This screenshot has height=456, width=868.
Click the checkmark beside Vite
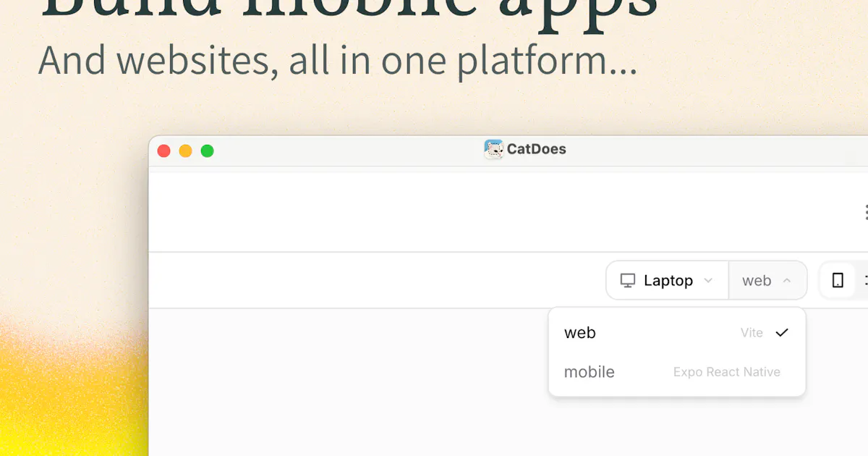[x=781, y=333]
